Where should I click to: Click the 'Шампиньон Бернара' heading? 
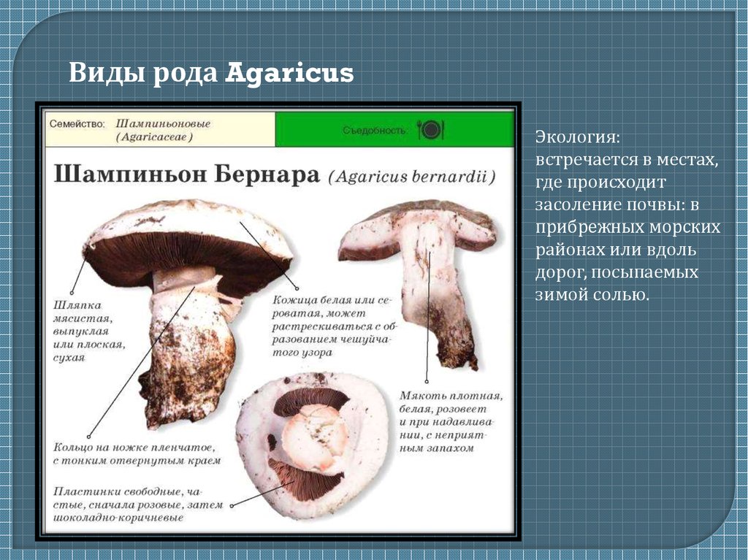point(188,176)
